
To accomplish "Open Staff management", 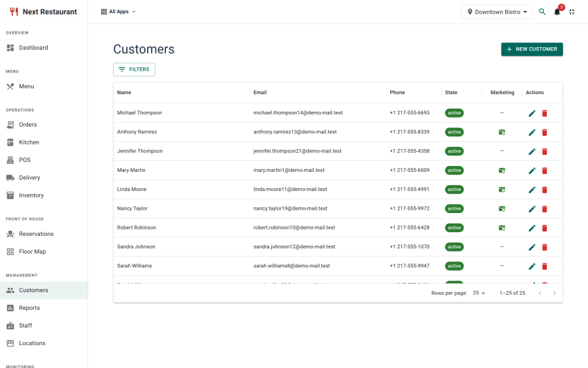I will pos(44,326).
